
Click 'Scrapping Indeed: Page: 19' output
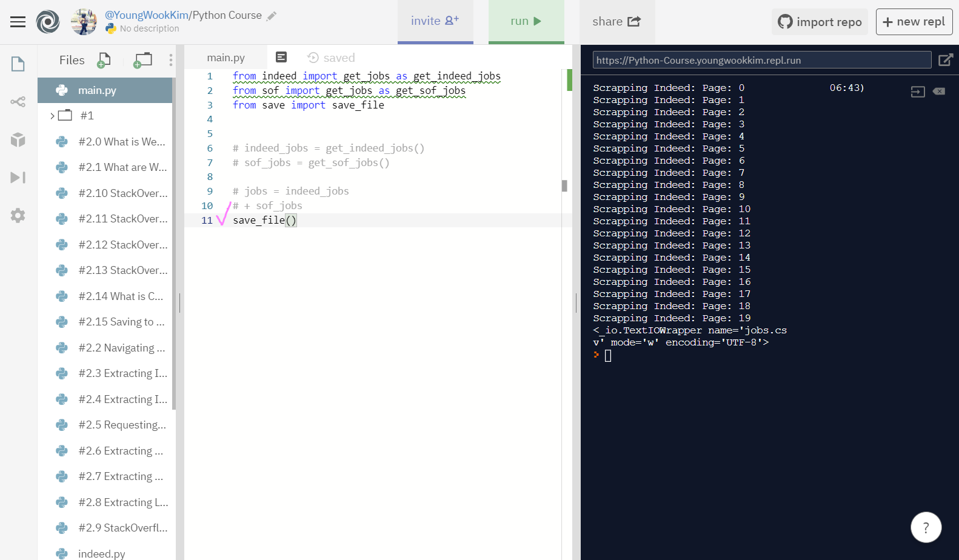point(672,318)
